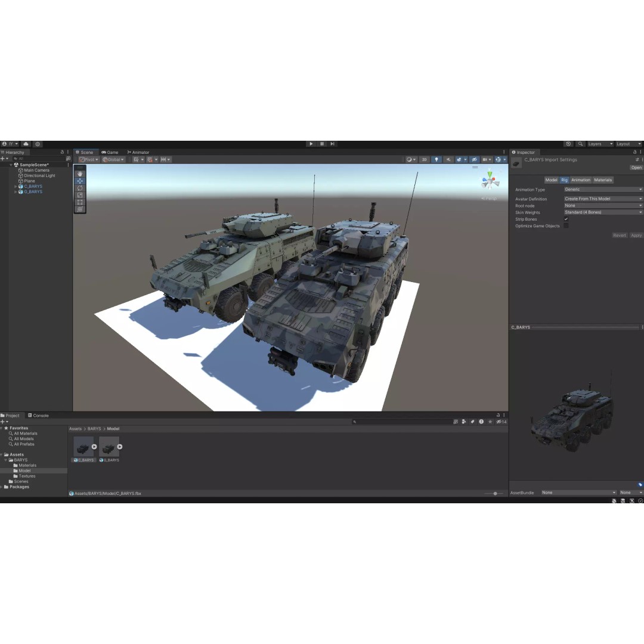Screen dimensions: 644x644
Task: Switch to the Model import tab
Action: [x=551, y=180]
